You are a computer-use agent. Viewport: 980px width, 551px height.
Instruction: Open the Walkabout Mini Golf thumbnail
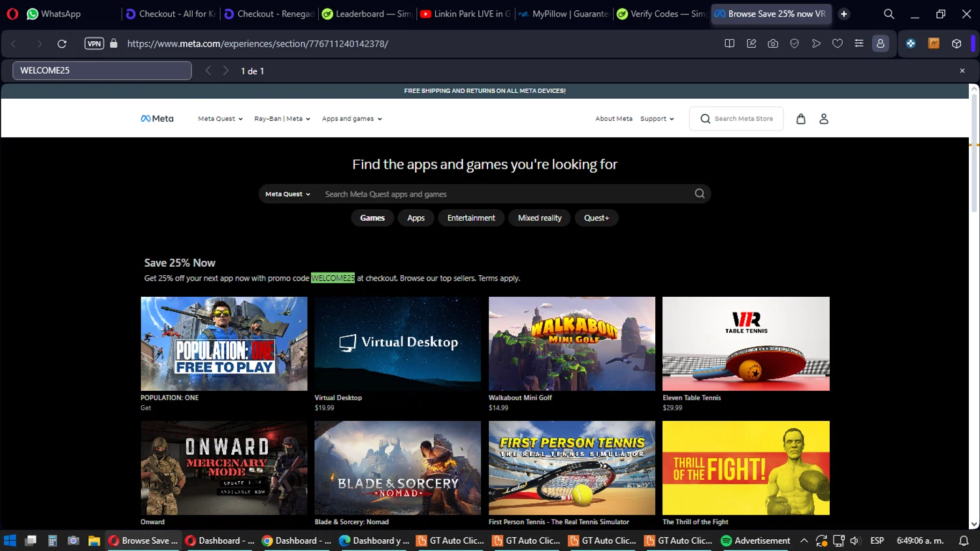pos(572,344)
